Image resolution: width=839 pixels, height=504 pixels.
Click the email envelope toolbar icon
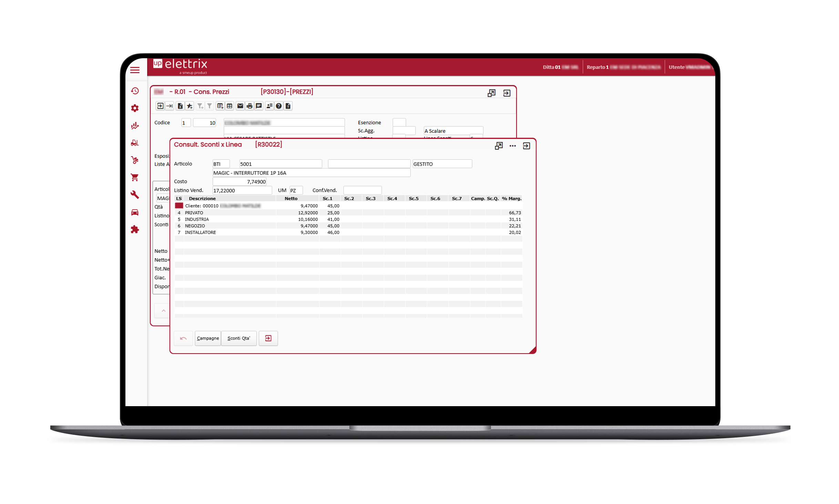(x=240, y=106)
